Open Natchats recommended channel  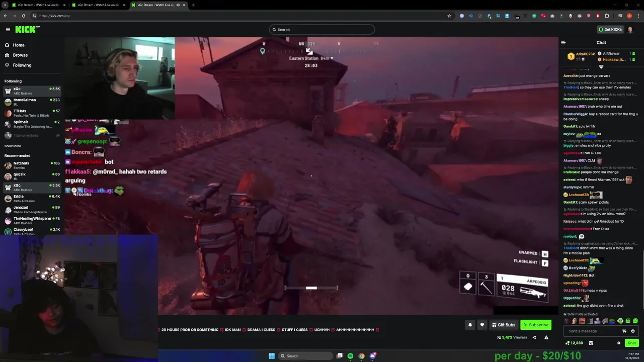click(32, 165)
